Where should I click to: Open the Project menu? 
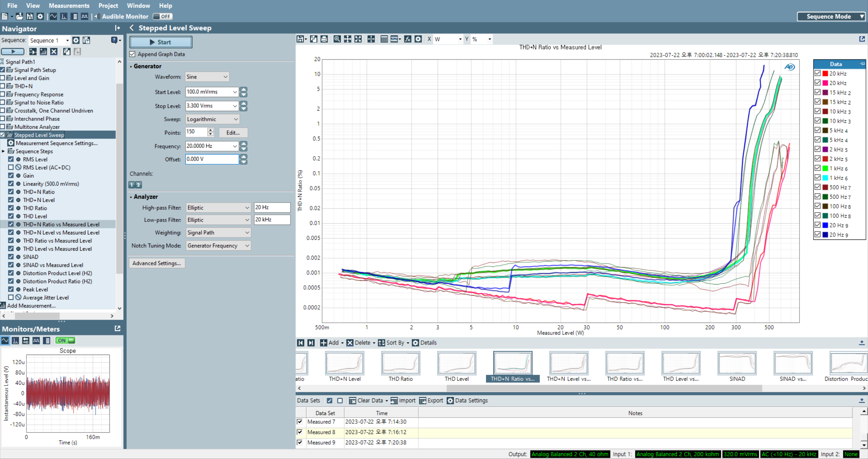tap(108, 5)
